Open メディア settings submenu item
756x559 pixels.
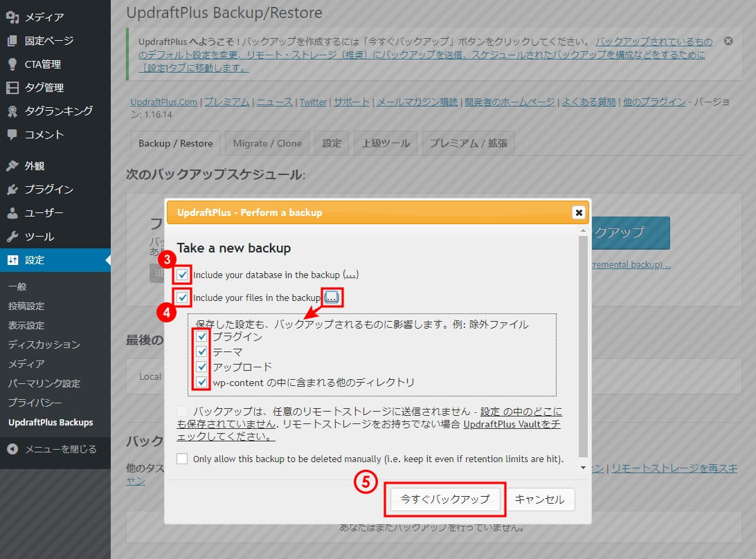(26, 364)
